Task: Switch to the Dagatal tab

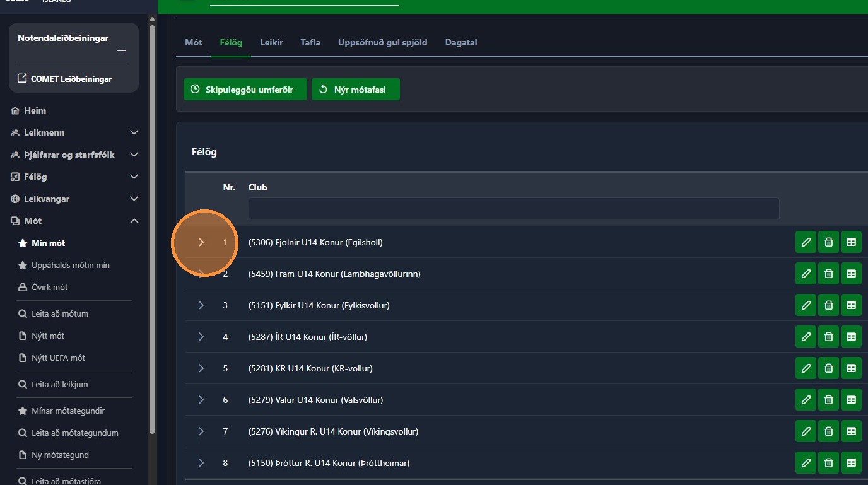Action: coord(461,42)
